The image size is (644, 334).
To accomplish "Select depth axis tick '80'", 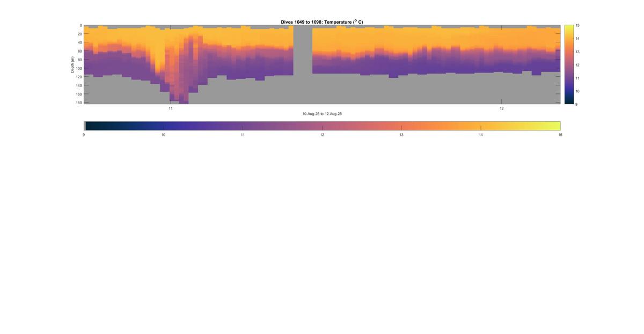I will coord(79,60).
